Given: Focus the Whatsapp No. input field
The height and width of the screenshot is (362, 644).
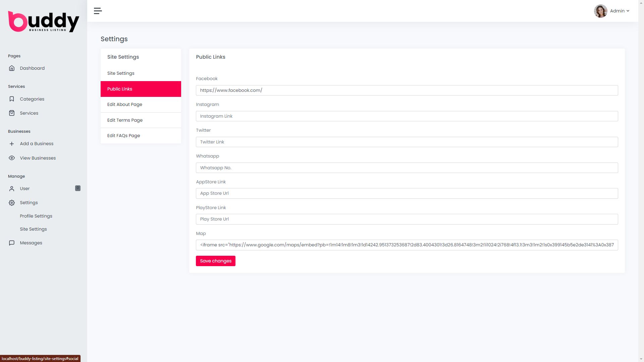Looking at the screenshot, I should click(407, 168).
